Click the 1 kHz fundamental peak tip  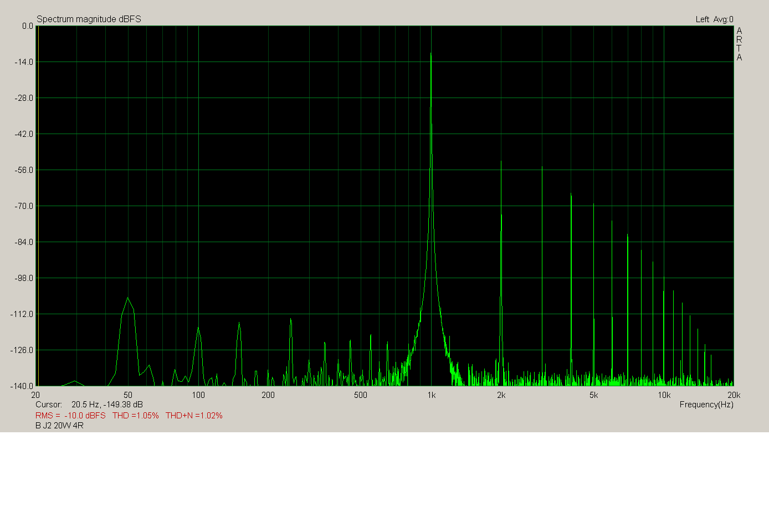[x=431, y=54]
